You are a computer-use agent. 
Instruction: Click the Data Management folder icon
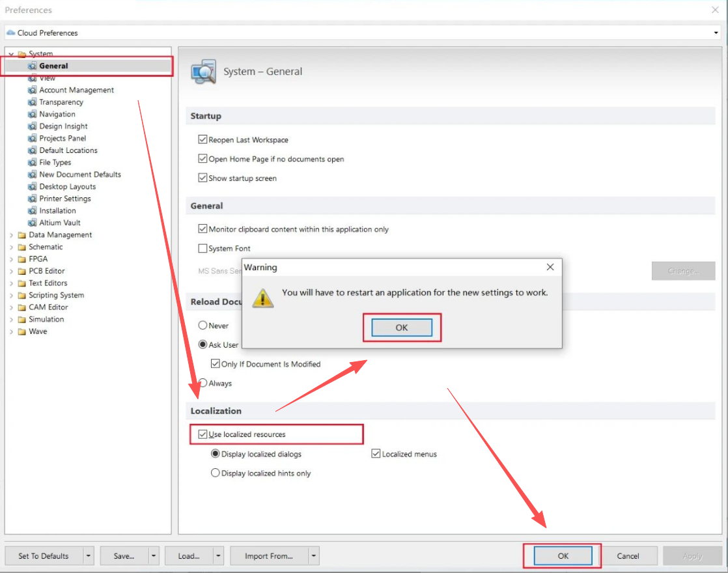[x=22, y=235]
